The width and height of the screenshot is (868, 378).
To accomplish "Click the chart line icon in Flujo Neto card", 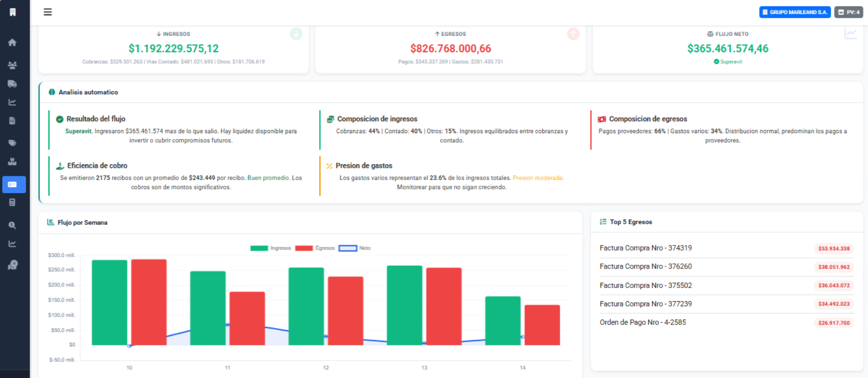I will pyautogui.click(x=850, y=34).
